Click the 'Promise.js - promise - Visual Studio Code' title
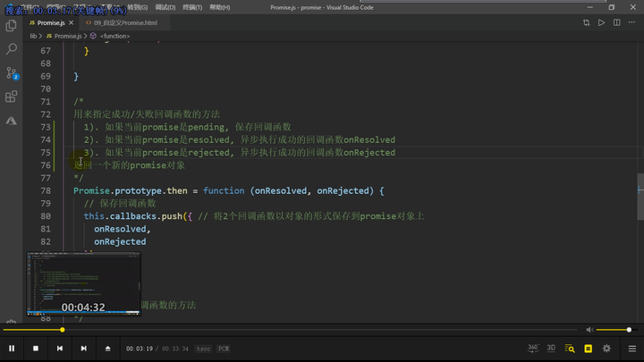The height and width of the screenshot is (362, 644). (x=322, y=7)
